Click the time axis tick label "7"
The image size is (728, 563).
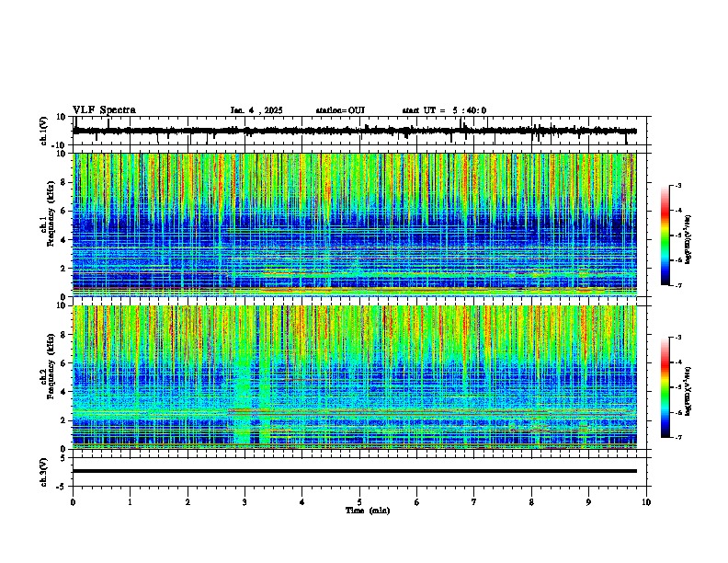(474, 501)
